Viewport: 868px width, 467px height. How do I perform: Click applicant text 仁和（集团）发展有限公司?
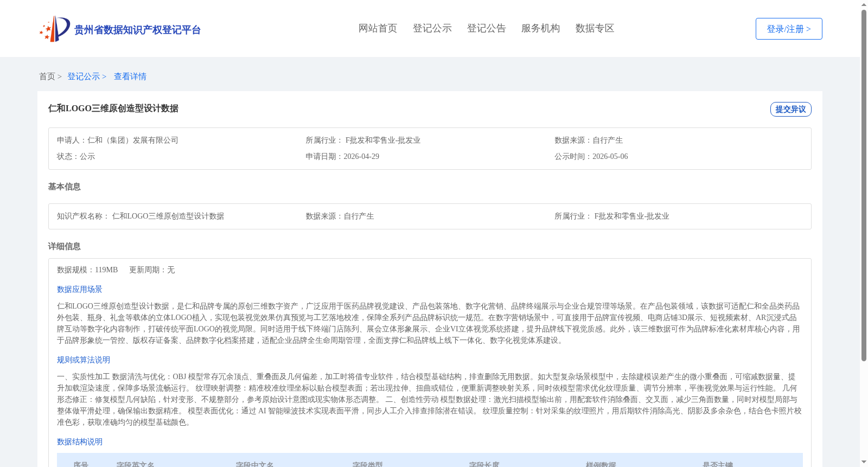[x=133, y=140]
